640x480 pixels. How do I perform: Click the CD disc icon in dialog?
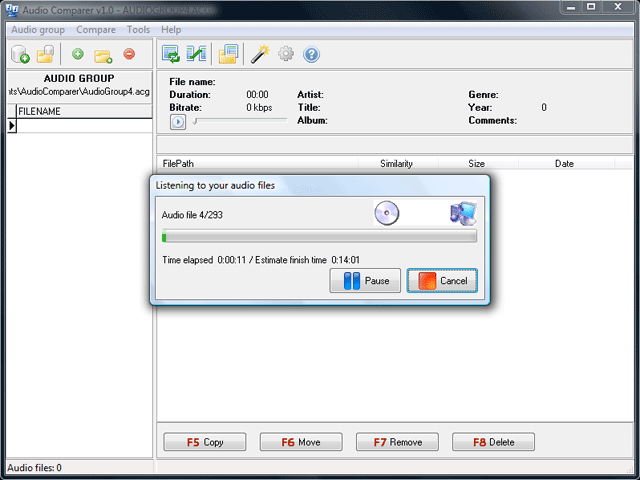pos(387,213)
